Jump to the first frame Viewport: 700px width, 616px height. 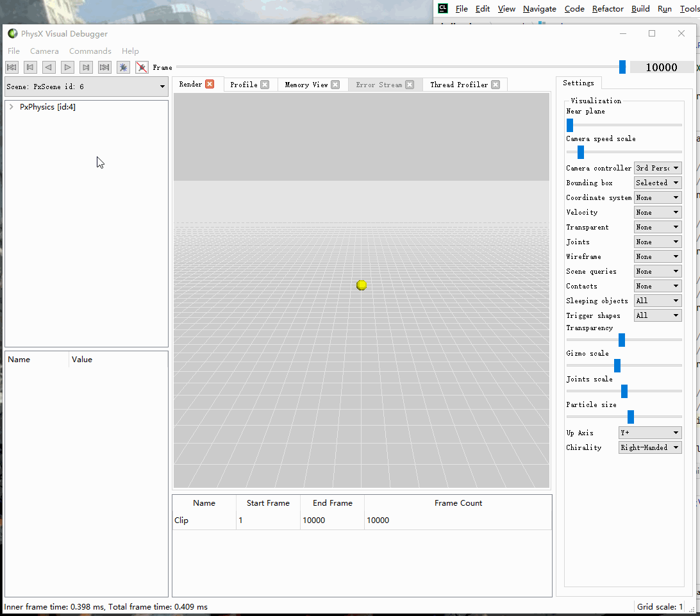click(12, 67)
